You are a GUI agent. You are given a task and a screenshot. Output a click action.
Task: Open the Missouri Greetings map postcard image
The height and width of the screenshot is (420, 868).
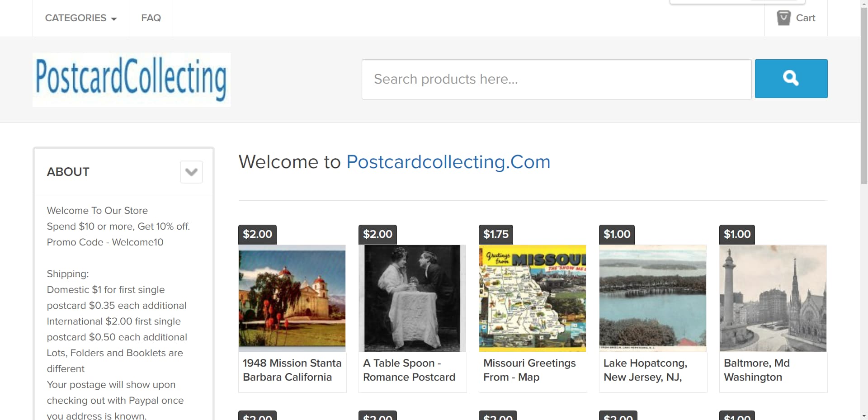tap(533, 298)
